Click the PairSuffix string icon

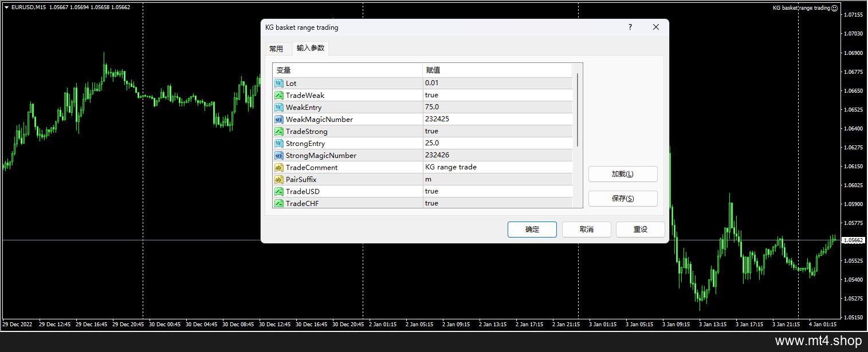(x=279, y=180)
